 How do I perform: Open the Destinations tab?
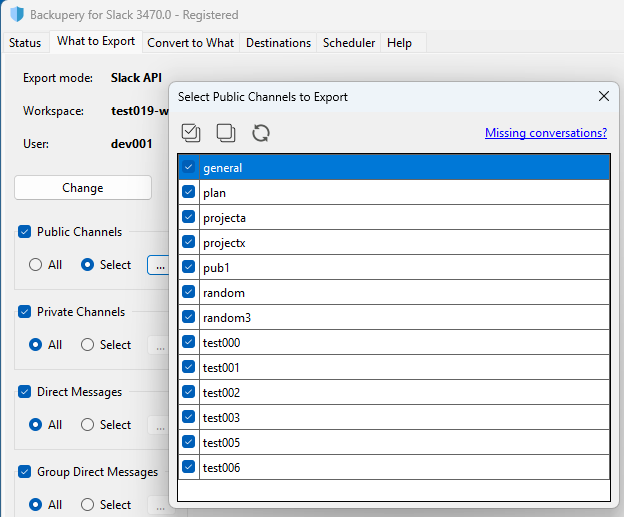pos(278,43)
